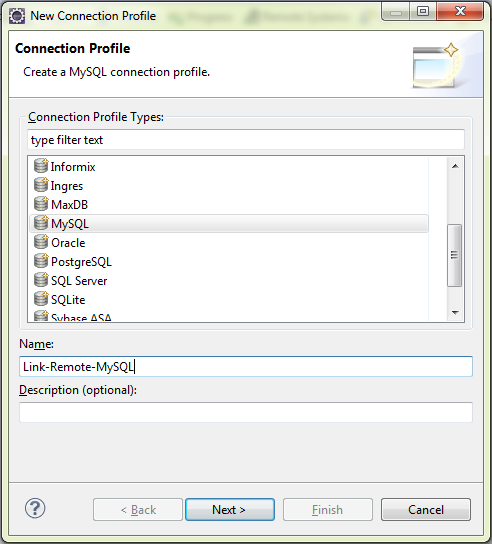This screenshot has height=544, width=492.
Task: Click the MaxDB database icon
Action: coord(41,204)
